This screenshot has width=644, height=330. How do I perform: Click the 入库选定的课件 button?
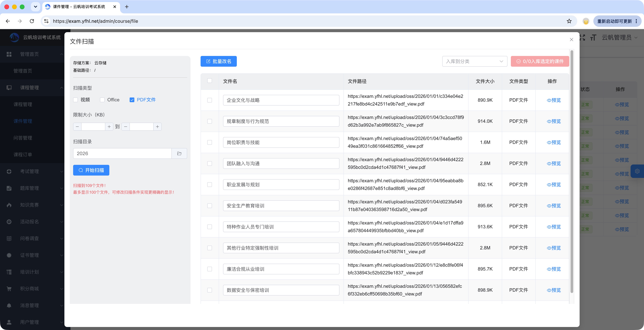[540, 61]
